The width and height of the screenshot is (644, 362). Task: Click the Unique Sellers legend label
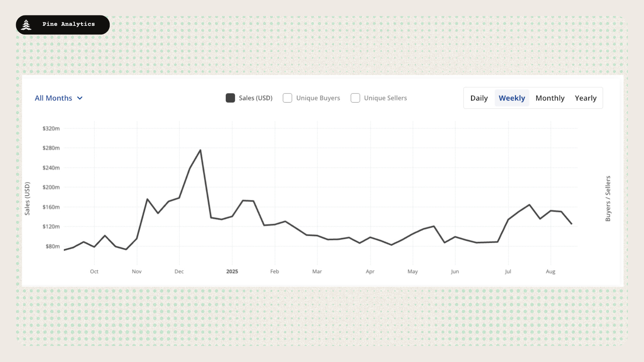(x=385, y=98)
